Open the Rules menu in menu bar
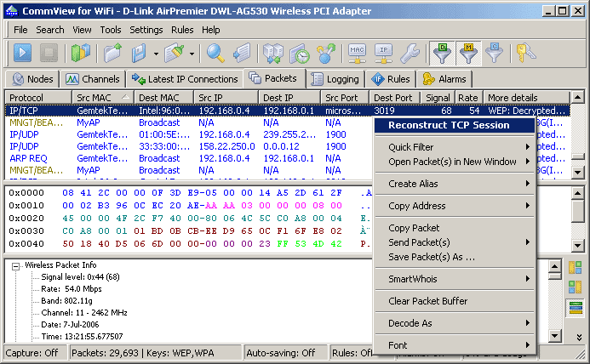The height and width of the screenshot is (364, 590). (x=182, y=30)
